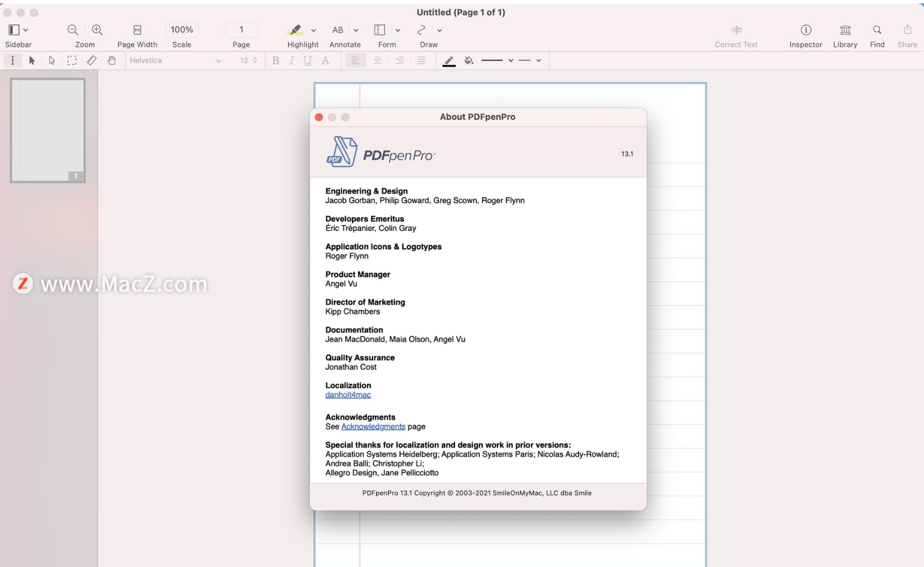Select the text I-beam tool

click(x=13, y=60)
